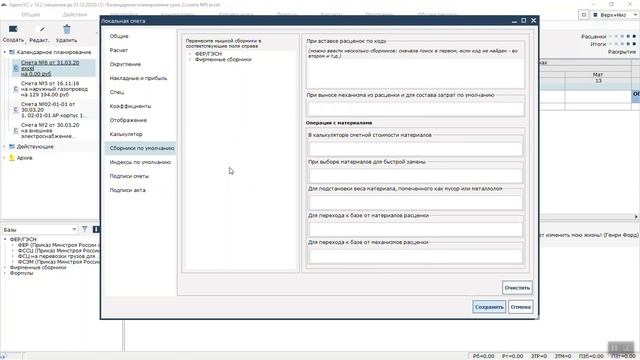The width and height of the screenshot is (640, 360).
Task: Click the Сохранить button
Action: click(x=489, y=307)
